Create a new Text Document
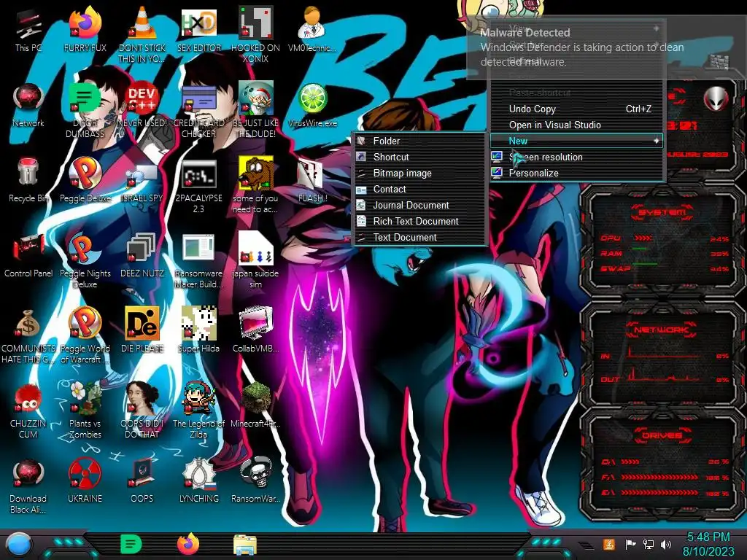The width and height of the screenshot is (747, 560). click(419, 237)
